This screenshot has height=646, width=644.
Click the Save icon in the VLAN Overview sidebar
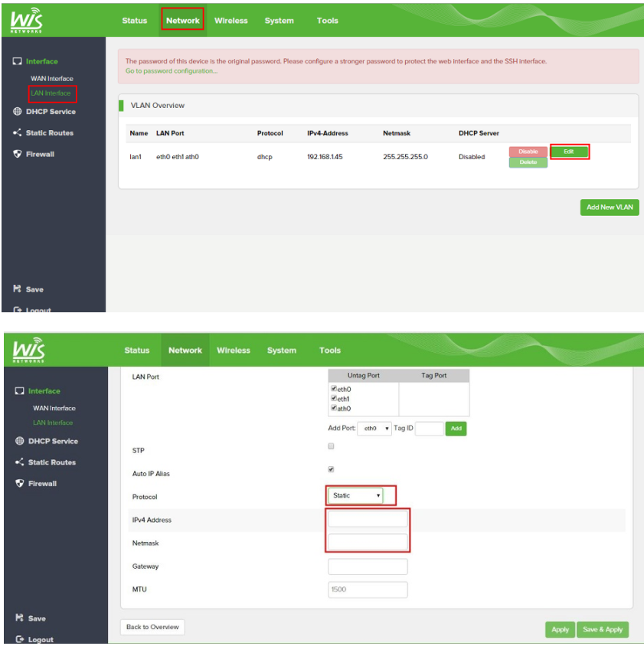tap(18, 289)
